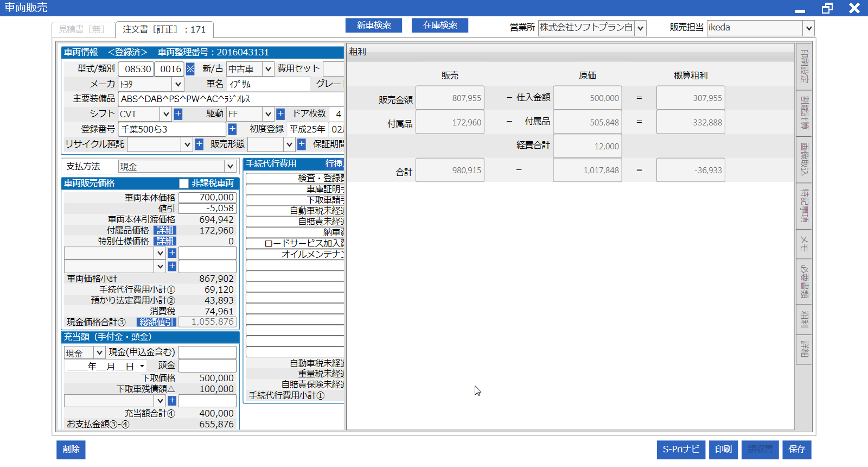
Task: Click the 詳細 icon beside 特別仕様価格
Action: [165, 241]
